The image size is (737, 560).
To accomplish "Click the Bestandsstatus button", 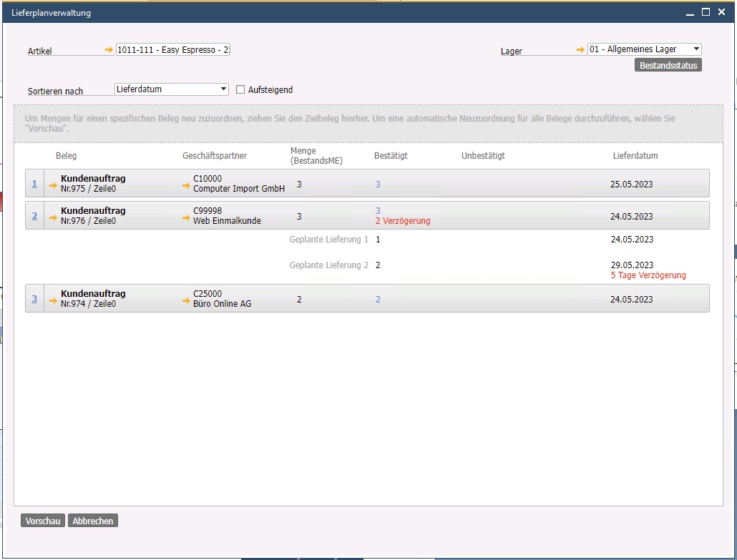I will (x=668, y=66).
